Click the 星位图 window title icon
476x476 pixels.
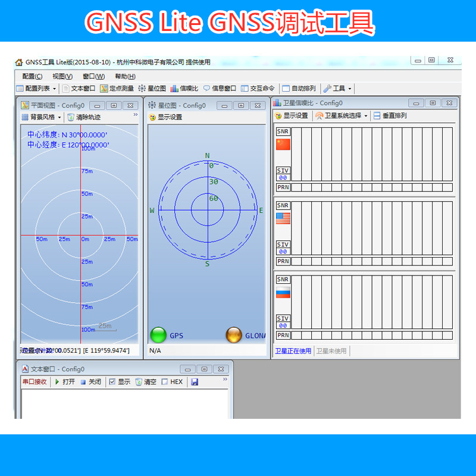152,105
